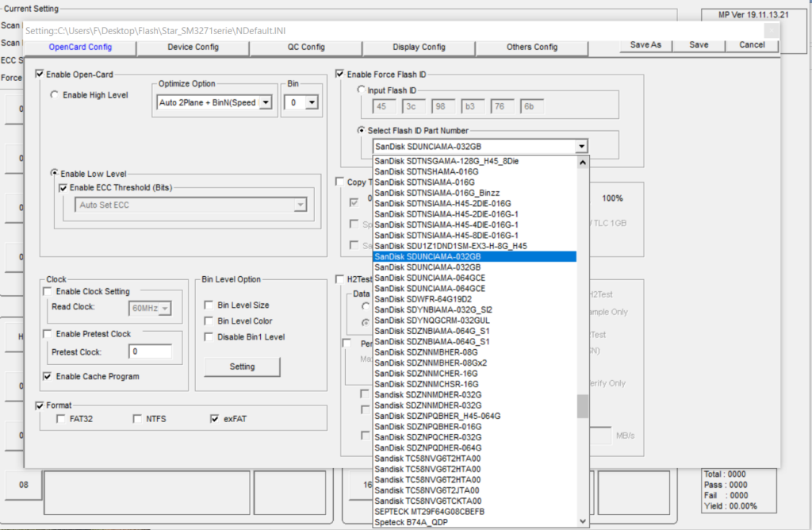
Task: Select SanDisk SDTNSGAMA-128G_H45_8Die from list
Action: [474, 161]
